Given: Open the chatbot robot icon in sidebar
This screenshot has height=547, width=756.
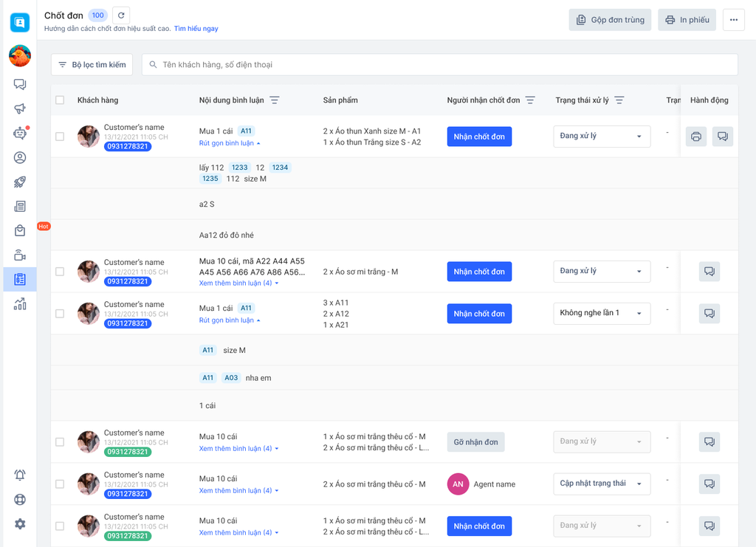Looking at the screenshot, I should (x=20, y=134).
